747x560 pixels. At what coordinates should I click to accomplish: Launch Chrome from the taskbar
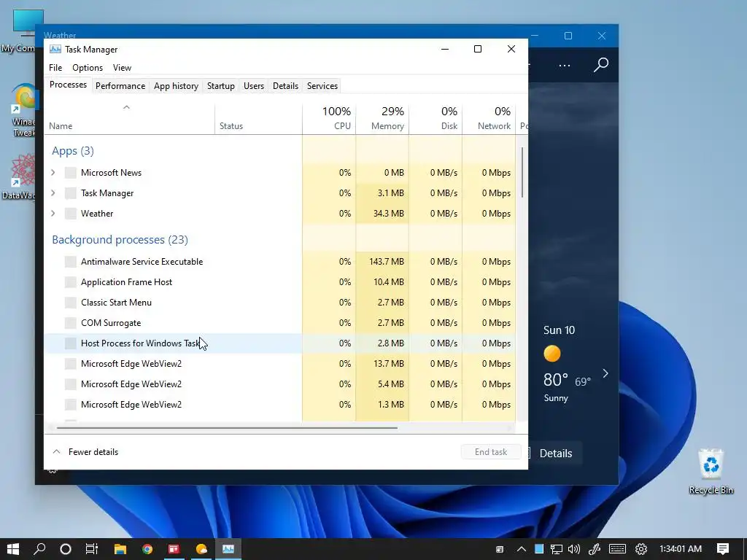(147, 549)
